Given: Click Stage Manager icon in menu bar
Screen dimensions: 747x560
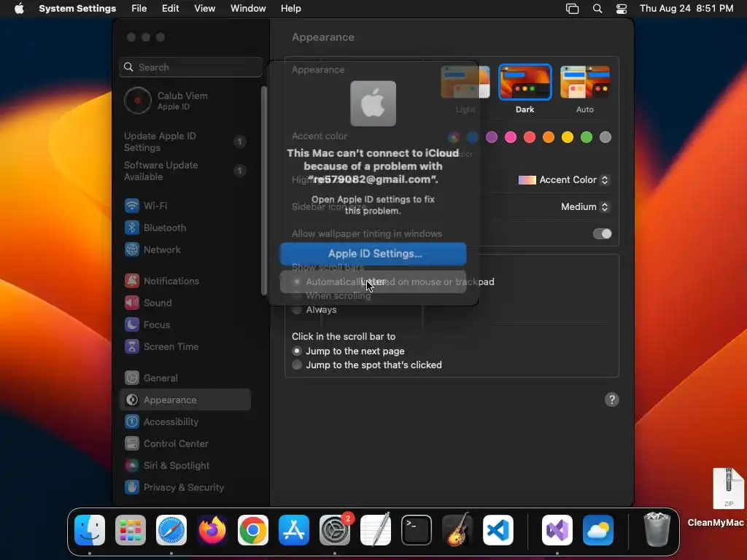Looking at the screenshot, I should 572,9.
